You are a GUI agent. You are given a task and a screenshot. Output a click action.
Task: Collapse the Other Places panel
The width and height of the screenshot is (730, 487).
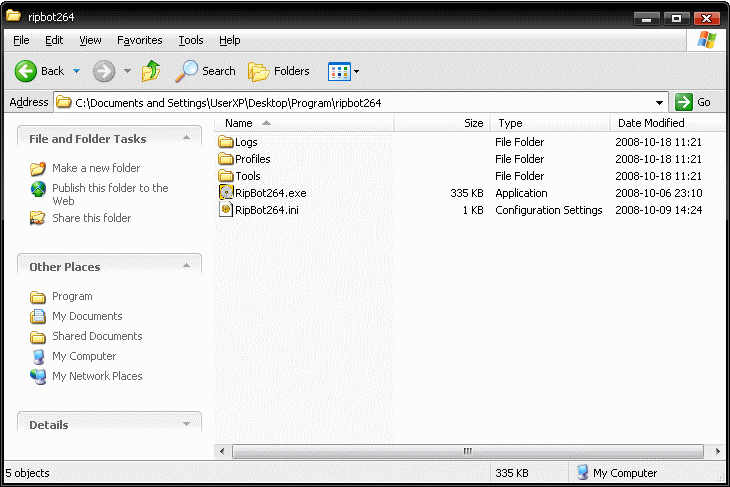coord(186,267)
